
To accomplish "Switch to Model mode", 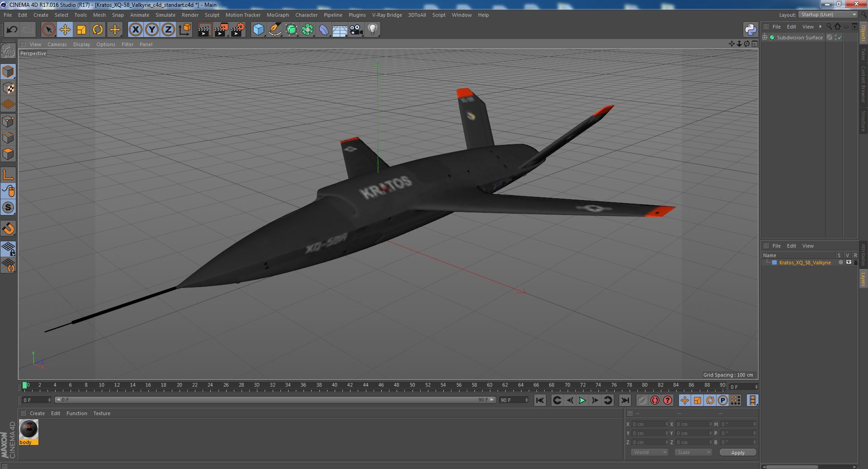I will (x=8, y=72).
